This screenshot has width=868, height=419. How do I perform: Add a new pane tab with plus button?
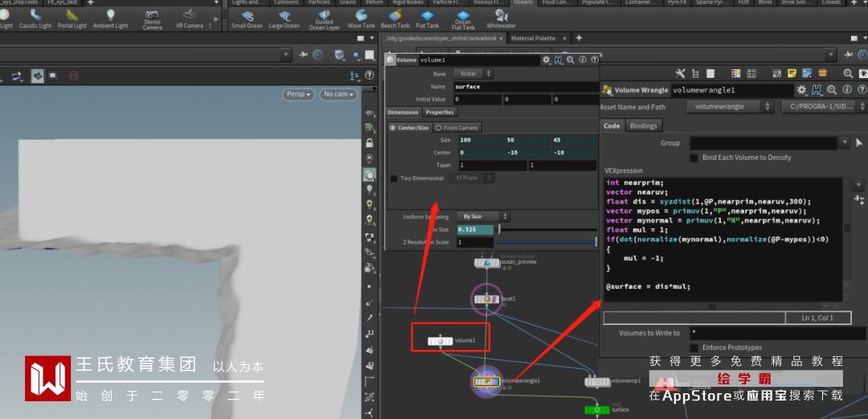click(x=579, y=39)
